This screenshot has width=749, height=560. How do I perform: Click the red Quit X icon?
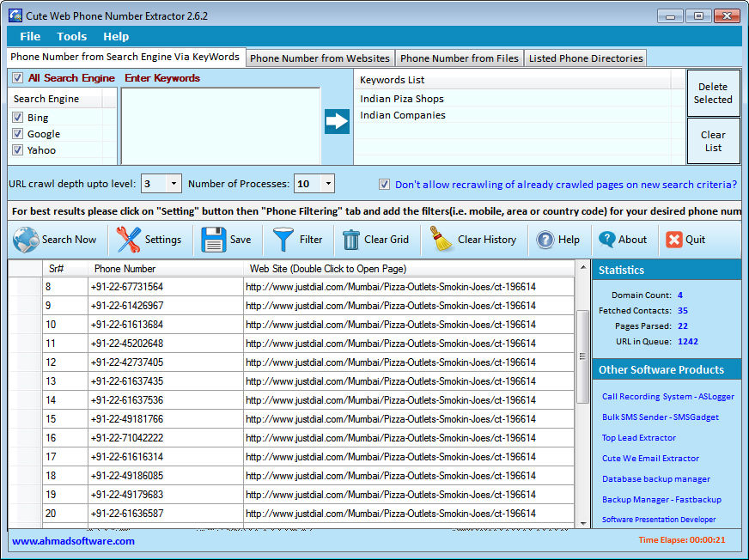674,240
